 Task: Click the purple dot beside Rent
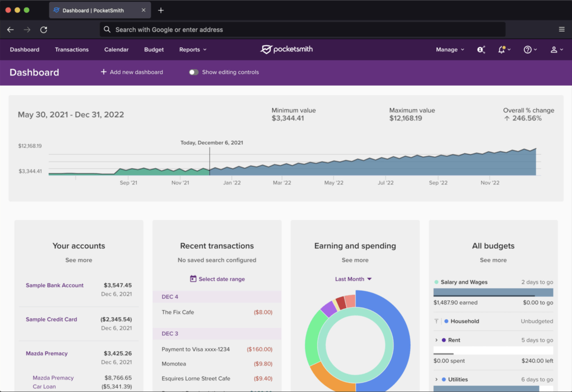444,340
